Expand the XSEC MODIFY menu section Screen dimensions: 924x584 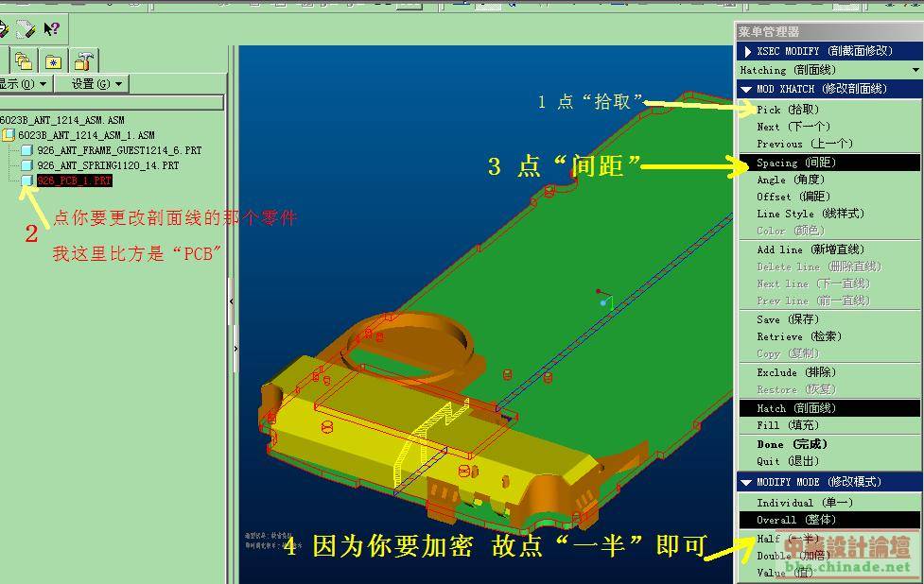[747, 51]
